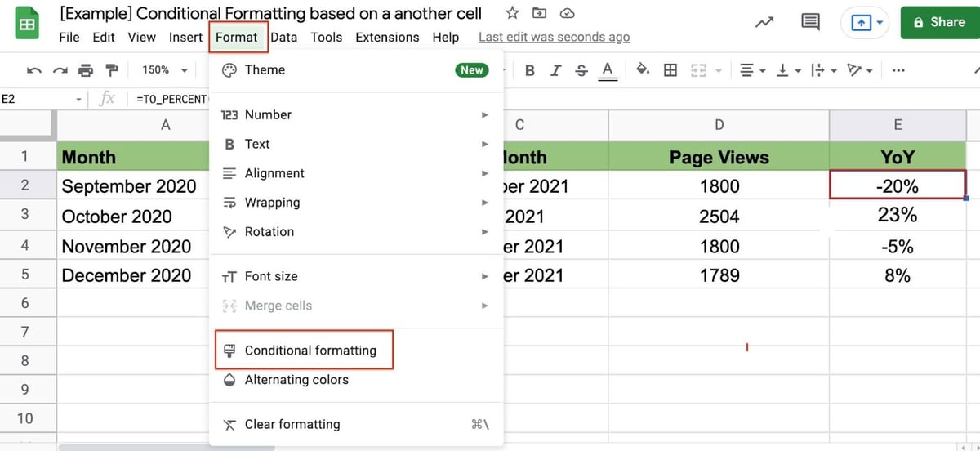
Task: Toggle Bold formatting in toolbar
Action: click(x=530, y=70)
